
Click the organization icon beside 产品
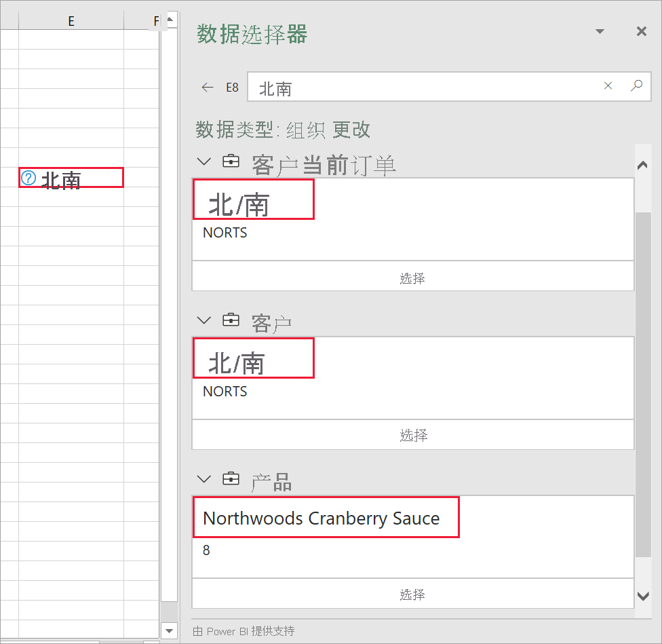click(231, 479)
